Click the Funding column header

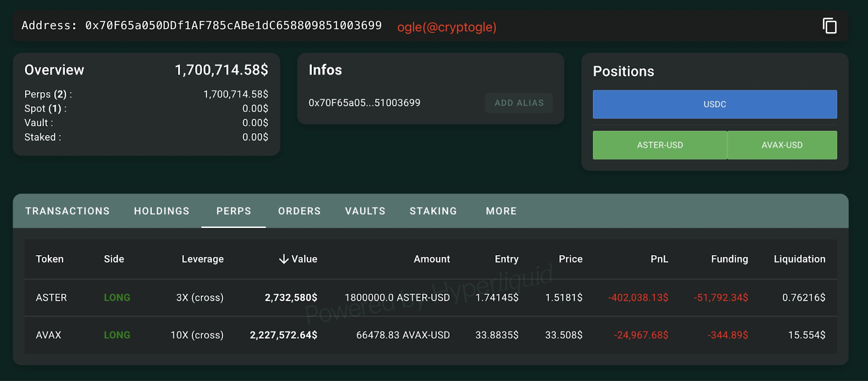[x=729, y=259]
